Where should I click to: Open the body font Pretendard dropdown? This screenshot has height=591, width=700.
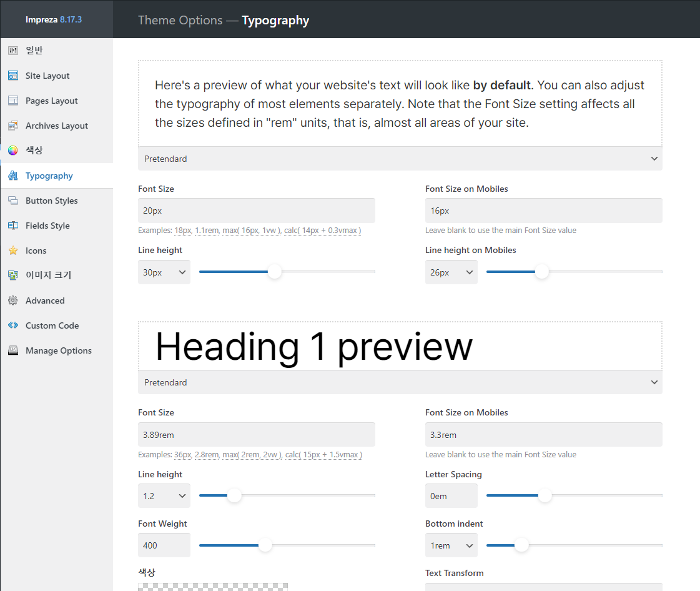pyautogui.click(x=400, y=159)
